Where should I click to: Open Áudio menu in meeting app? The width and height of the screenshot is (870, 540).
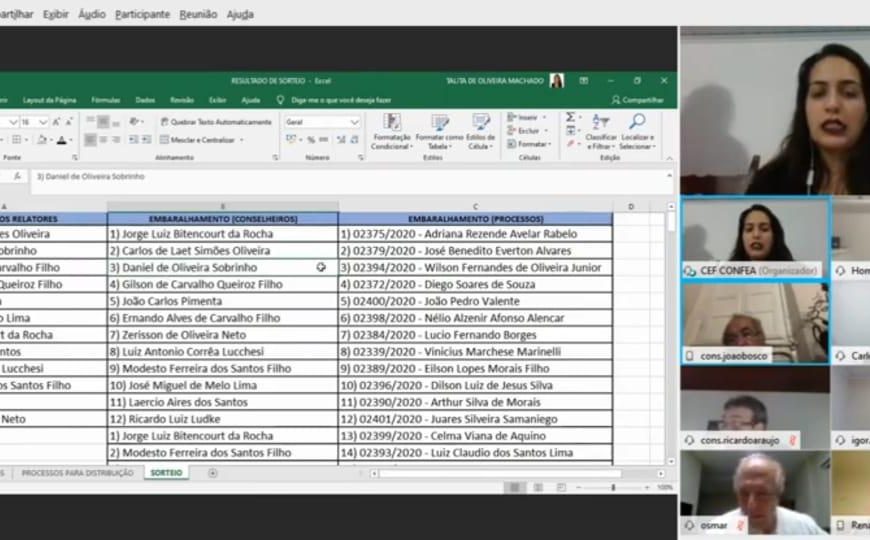(x=92, y=14)
